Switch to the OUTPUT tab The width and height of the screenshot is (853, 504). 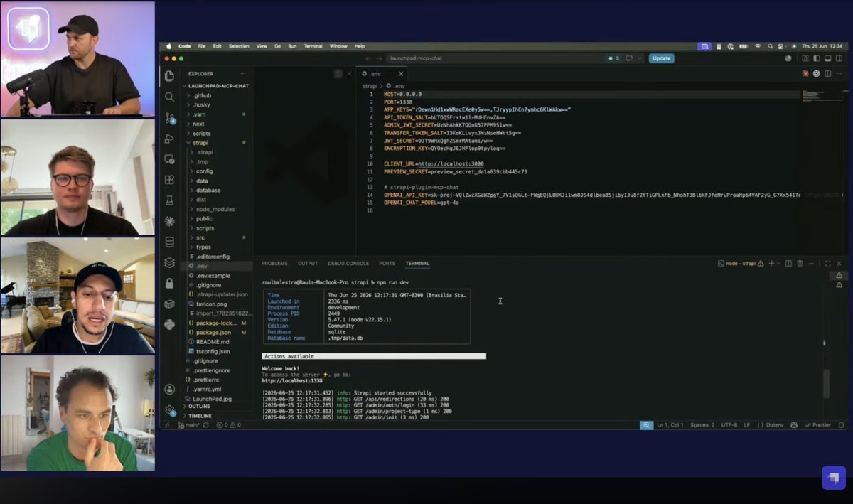(x=308, y=264)
